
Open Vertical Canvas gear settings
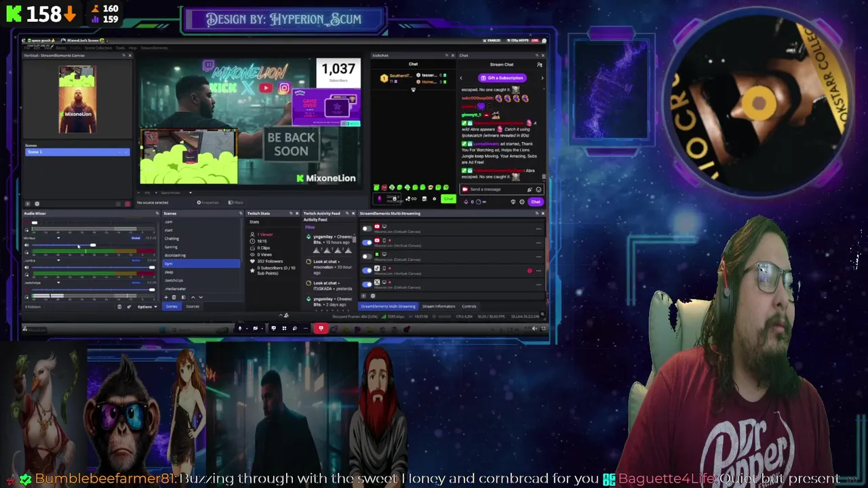[37, 203]
